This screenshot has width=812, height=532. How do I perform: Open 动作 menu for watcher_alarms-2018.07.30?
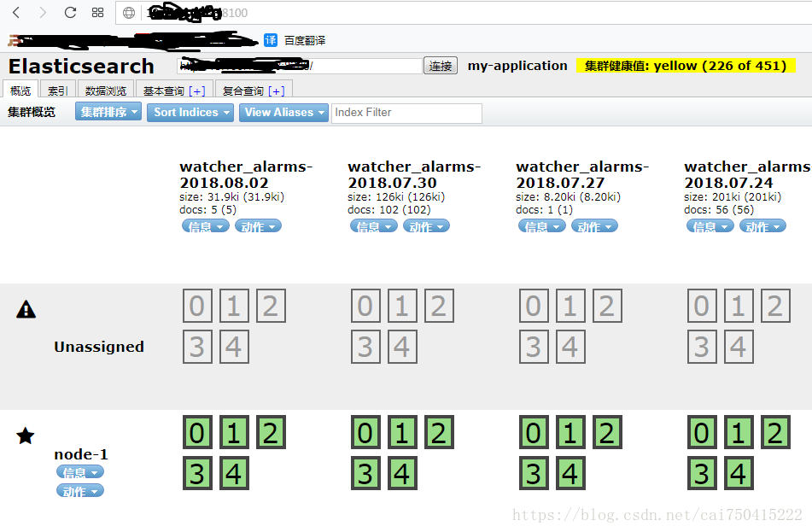(426, 226)
